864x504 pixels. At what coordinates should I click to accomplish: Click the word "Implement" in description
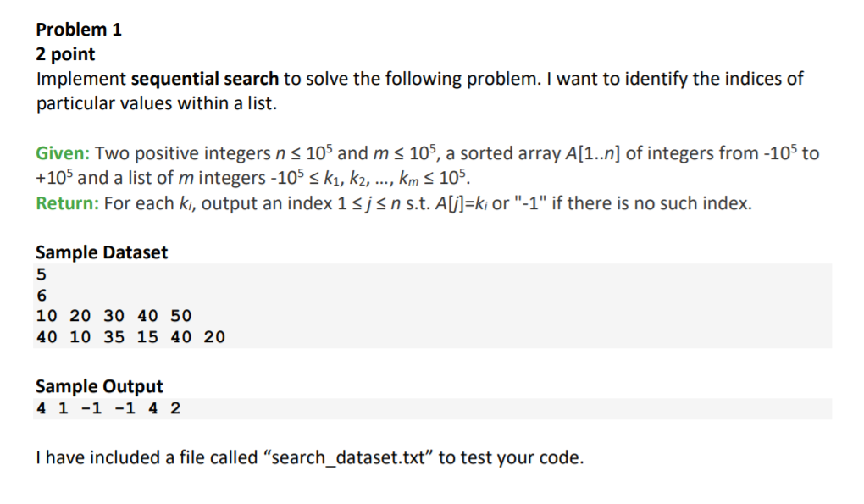click(81, 79)
